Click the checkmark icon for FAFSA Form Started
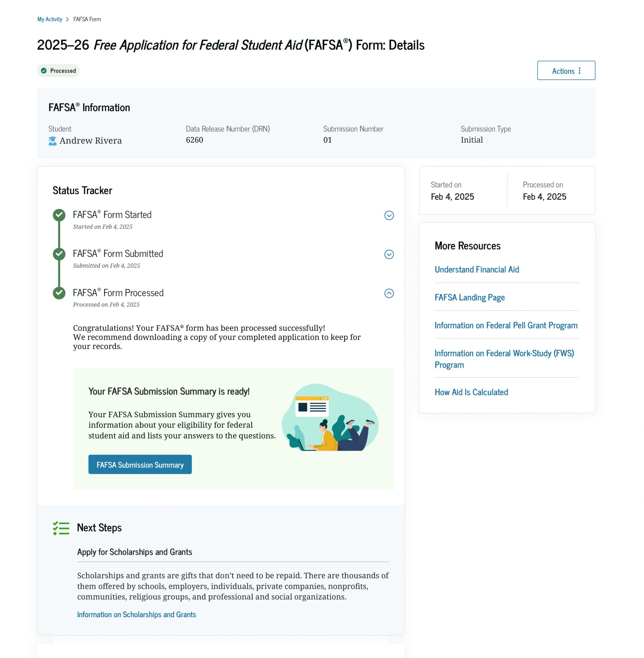Image resolution: width=644 pixels, height=658 pixels. tap(59, 214)
